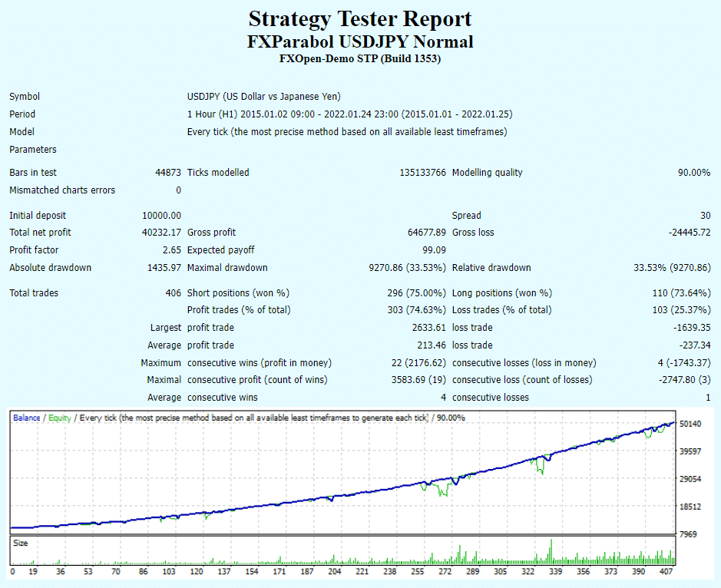The width and height of the screenshot is (721, 588).
Task: Click the FXOpen-Demo STP Build 1353 subtitle
Action: coord(360,58)
